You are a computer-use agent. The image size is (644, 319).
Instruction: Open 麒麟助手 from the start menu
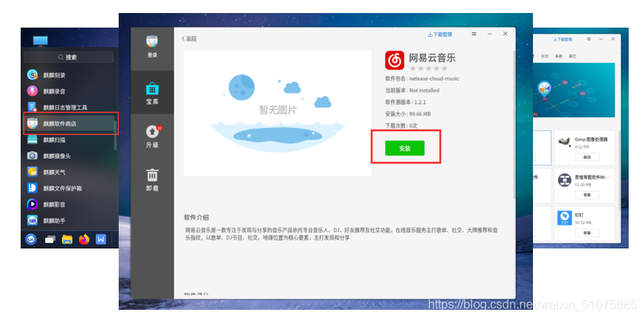pyautogui.click(x=70, y=220)
